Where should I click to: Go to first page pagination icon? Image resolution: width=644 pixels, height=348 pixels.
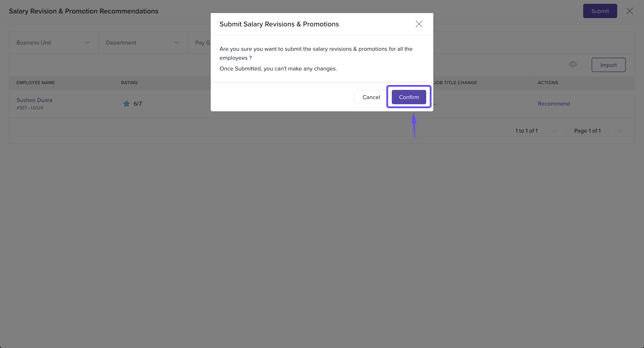[x=555, y=131]
